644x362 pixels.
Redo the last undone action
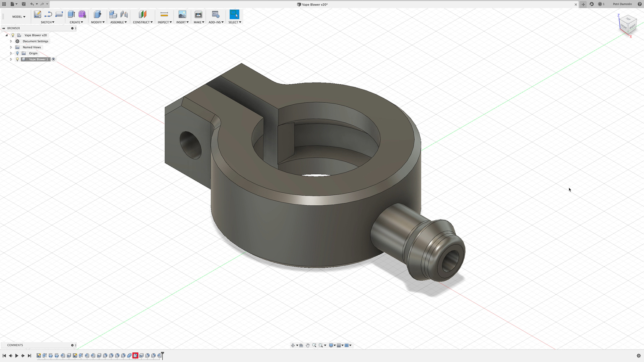[x=42, y=4]
